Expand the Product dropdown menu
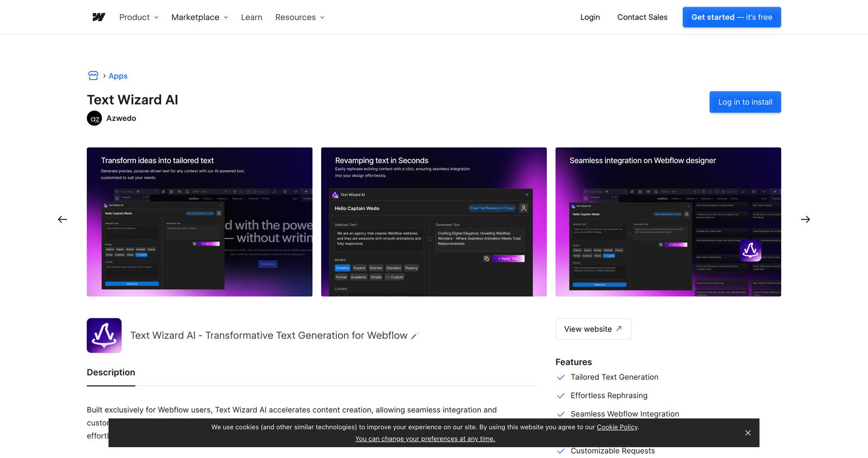Viewport: 868px width, 458px height. pyautogui.click(x=139, y=17)
